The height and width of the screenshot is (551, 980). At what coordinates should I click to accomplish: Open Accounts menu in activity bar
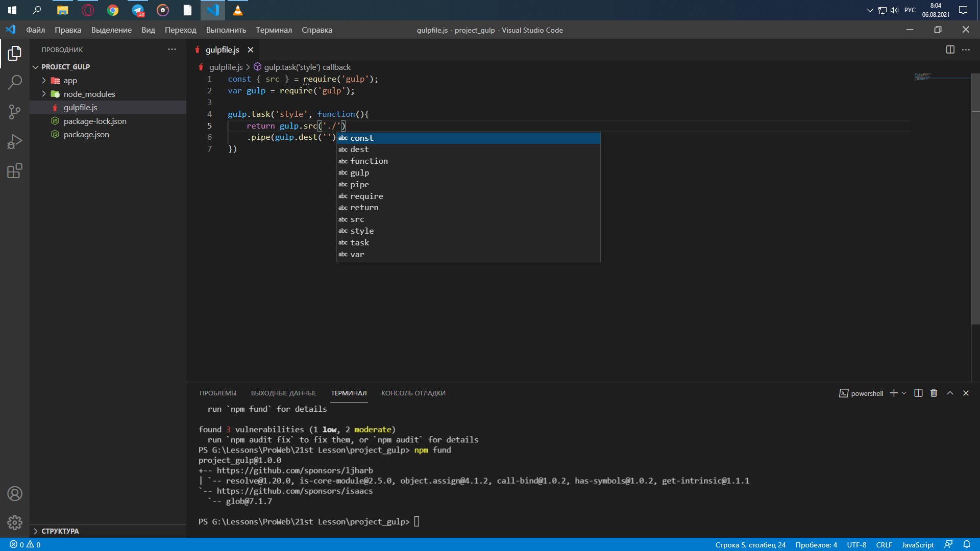coord(15,493)
